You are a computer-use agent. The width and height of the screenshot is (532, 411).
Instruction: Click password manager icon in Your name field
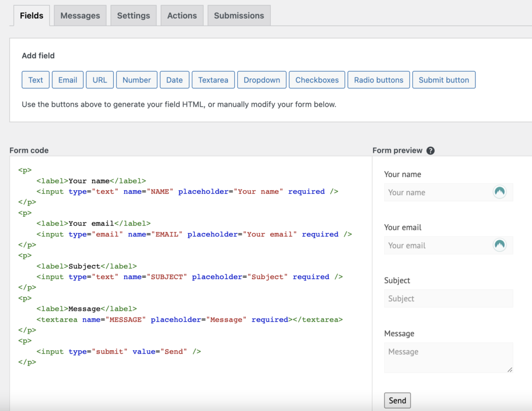499,192
